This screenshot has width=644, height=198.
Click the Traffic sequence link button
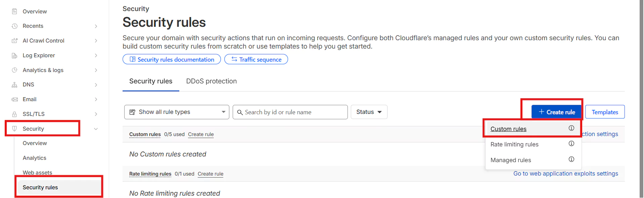tap(256, 59)
